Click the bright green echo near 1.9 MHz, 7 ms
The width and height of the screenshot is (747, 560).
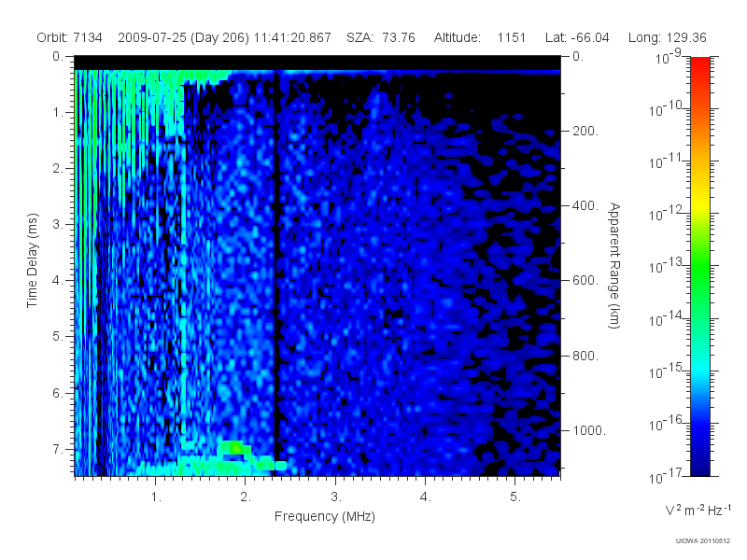[234, 448]
